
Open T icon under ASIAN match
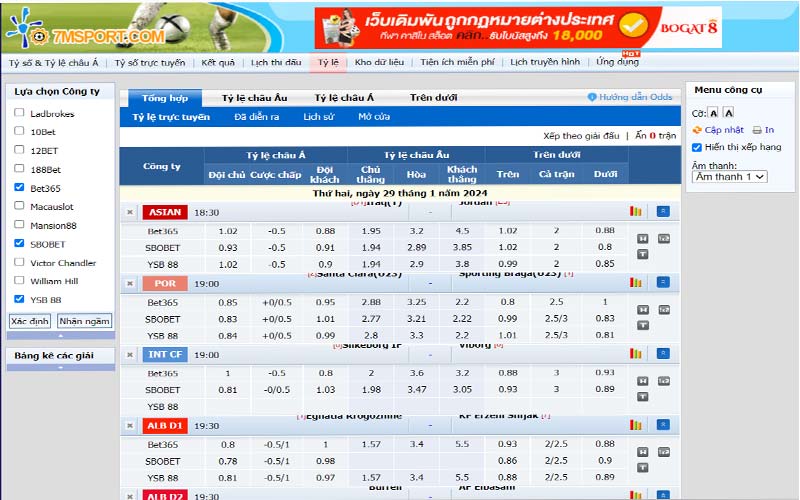click(x=642, y=254)
